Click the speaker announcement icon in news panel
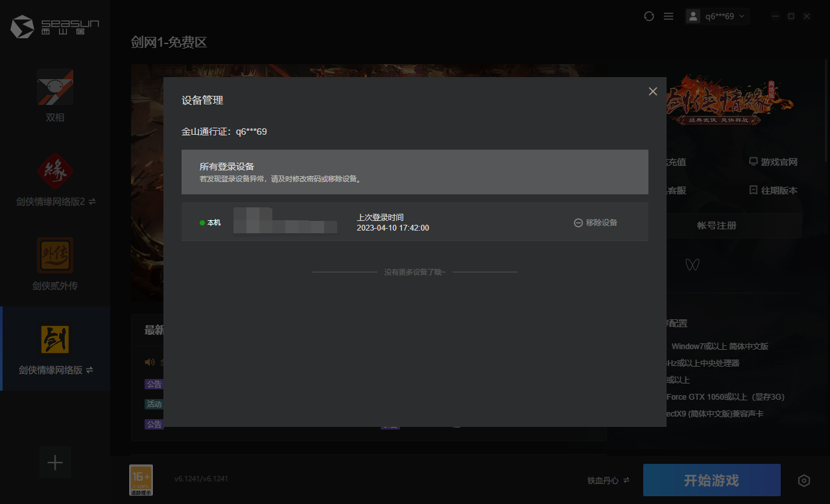The image size is (830, 504). click(x=150, y=362)
